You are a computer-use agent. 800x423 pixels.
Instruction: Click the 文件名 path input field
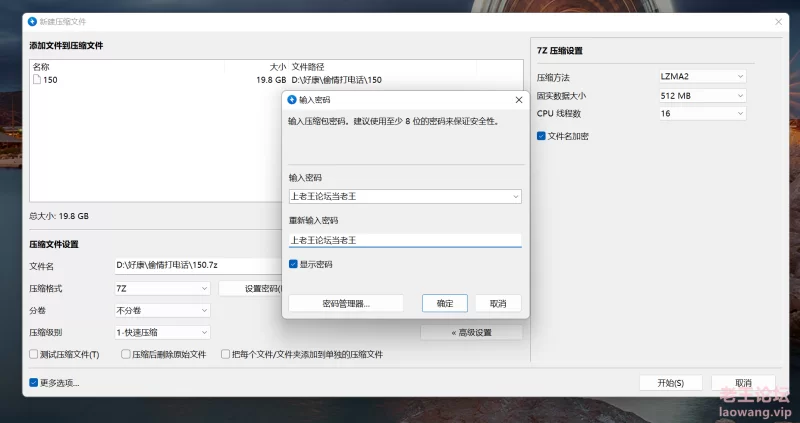198,265
